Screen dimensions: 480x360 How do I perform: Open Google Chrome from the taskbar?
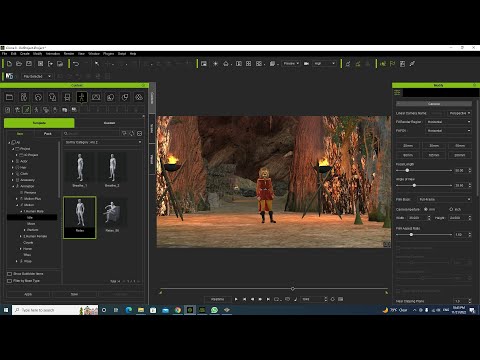click(178, 310)
